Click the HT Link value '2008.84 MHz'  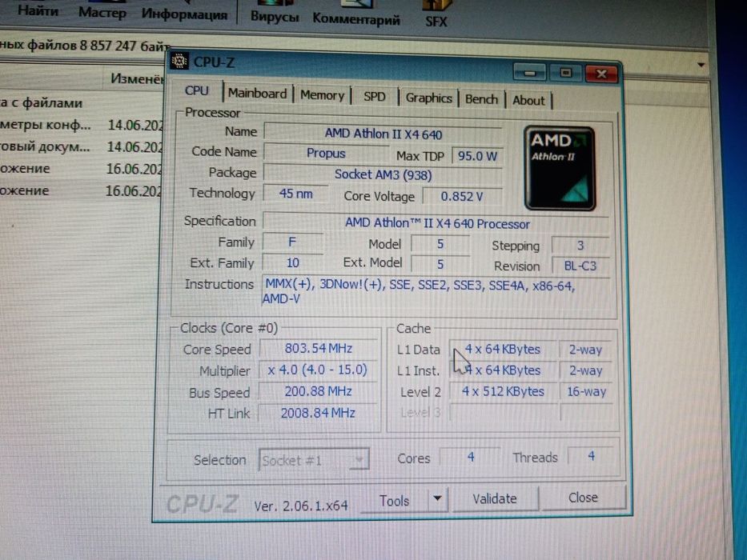click(x=318, y=412)
